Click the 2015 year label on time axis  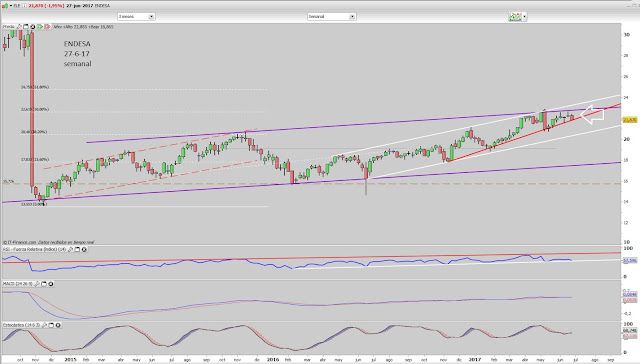(x=71, y=360)
